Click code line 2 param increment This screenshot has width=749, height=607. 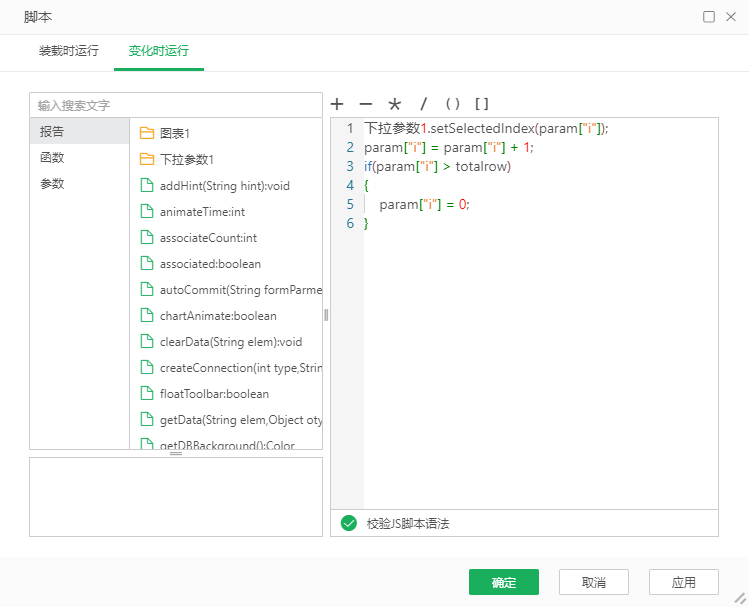pos(449,147)
